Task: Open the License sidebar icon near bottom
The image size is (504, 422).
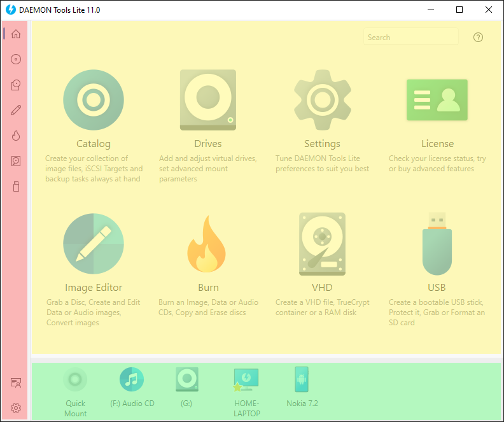Action: coord(16,383)
